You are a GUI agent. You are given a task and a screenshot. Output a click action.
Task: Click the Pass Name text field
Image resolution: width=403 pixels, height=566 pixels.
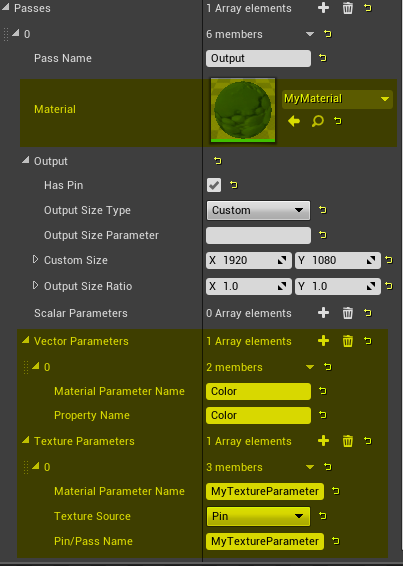click(258, 58)
